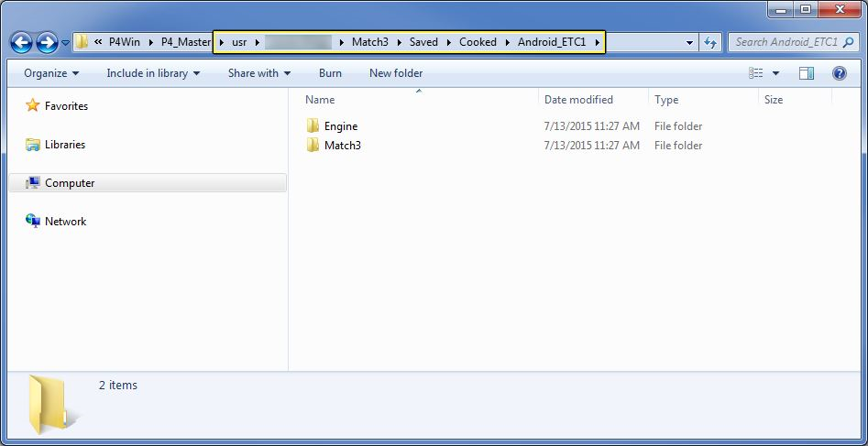Toggle the preview pane icon
This screenshot has height=446, width=868.
[x=807, y=73]
